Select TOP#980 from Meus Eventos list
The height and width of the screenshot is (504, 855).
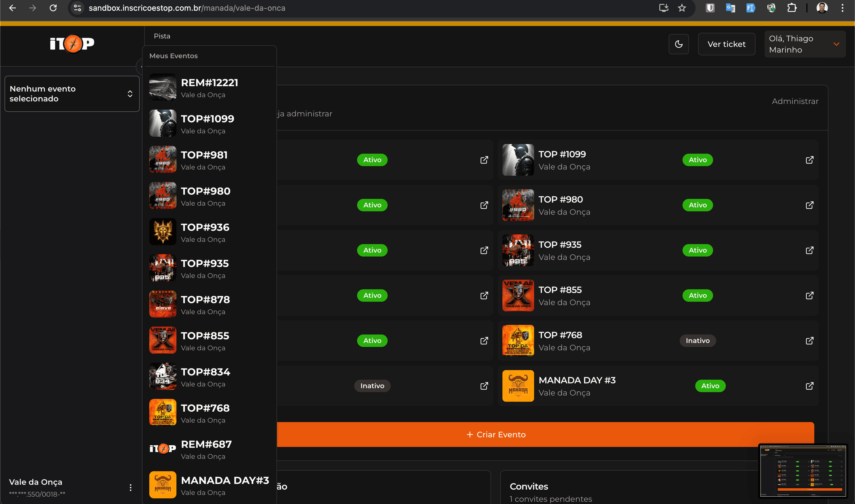click(x=209, y=195)
